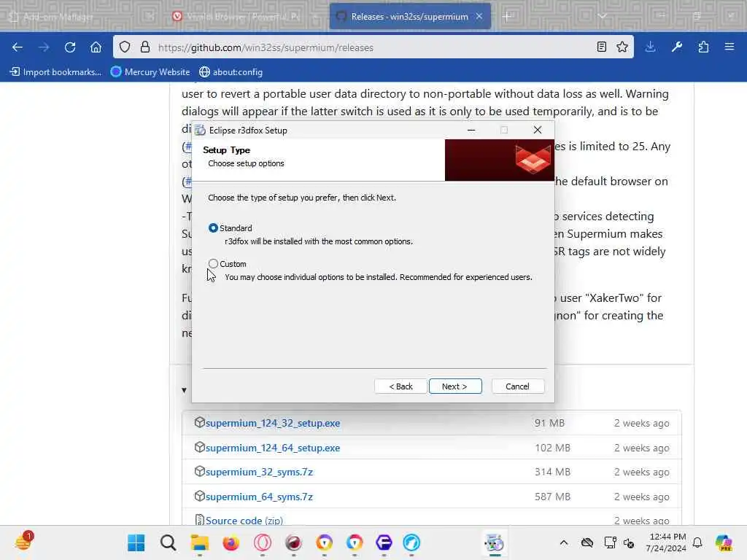Image resolution: width=747 pixels, height=560 pixels.
Task: Close the Releases supermium tab
Action: 479,16
